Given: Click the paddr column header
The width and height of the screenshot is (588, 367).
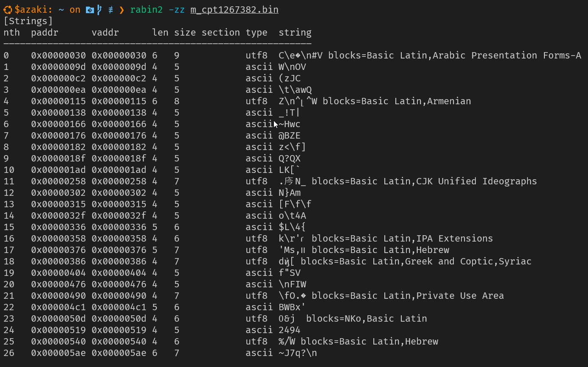Looking at the screenshot, I should tap(45, 33).
